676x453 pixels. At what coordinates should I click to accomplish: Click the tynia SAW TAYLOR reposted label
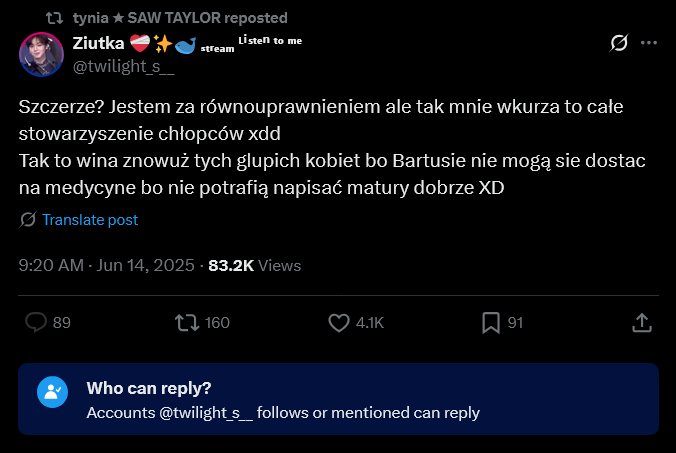(x=180, y=17)
